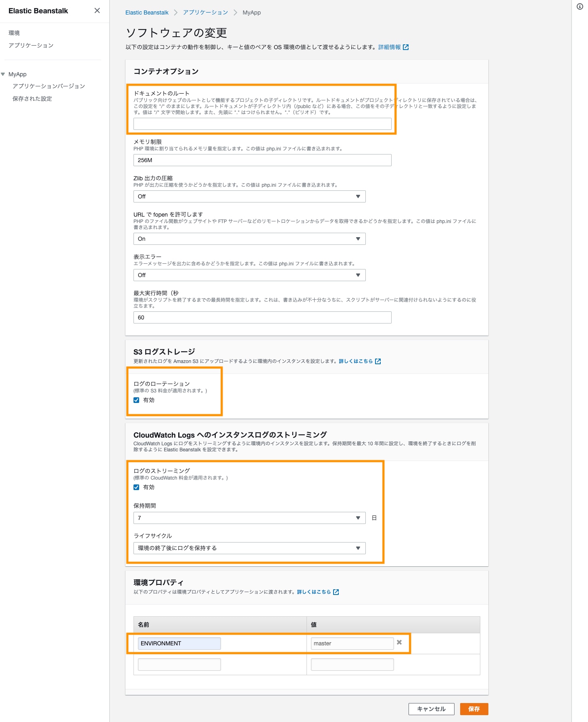
Task: Open the URL で fopen を許可します dropdown
Action: 249,239
